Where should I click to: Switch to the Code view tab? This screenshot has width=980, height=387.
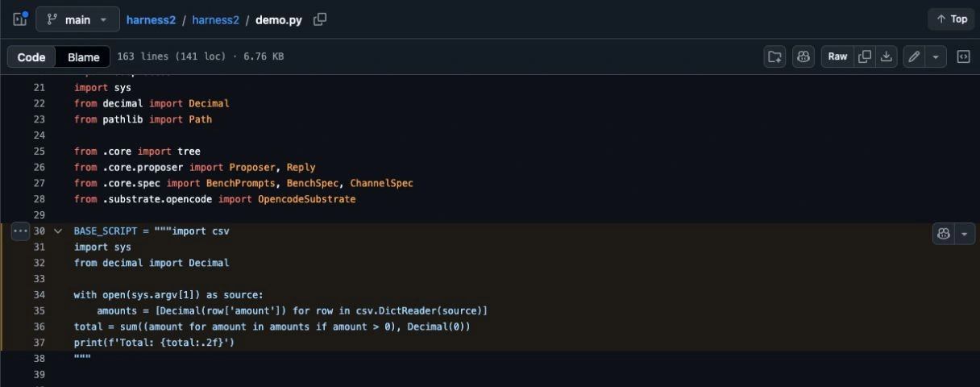pyautogui.click(x=31, y=56)
